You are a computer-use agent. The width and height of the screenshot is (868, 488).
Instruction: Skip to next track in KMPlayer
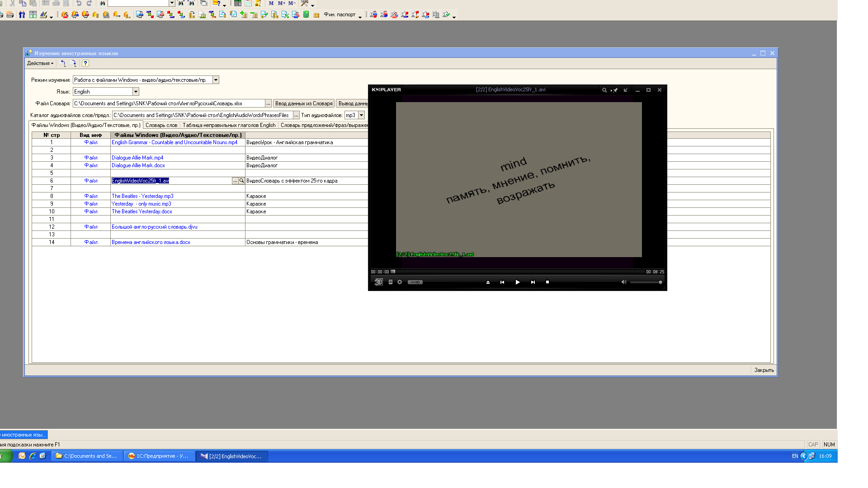tap(533, 282)
